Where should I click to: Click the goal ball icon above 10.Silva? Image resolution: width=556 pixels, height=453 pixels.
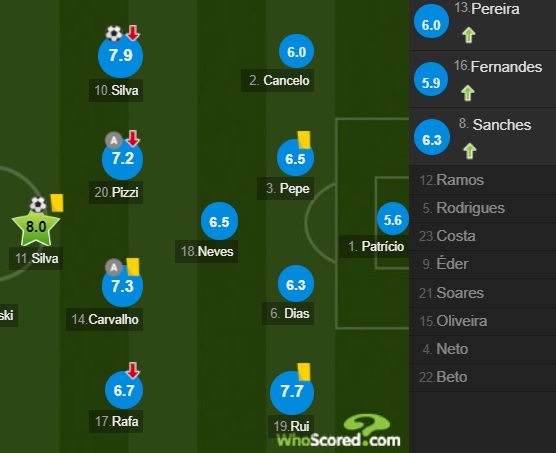113,33
